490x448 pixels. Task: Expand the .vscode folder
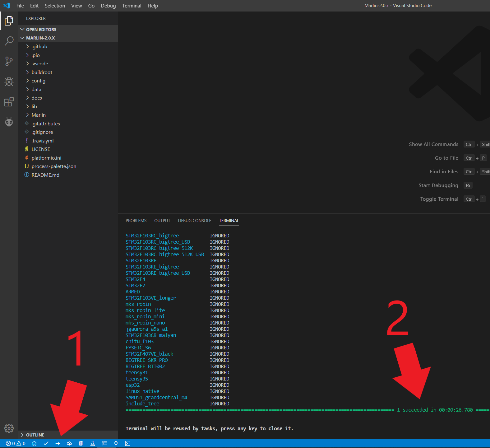[x=68, y=64]
